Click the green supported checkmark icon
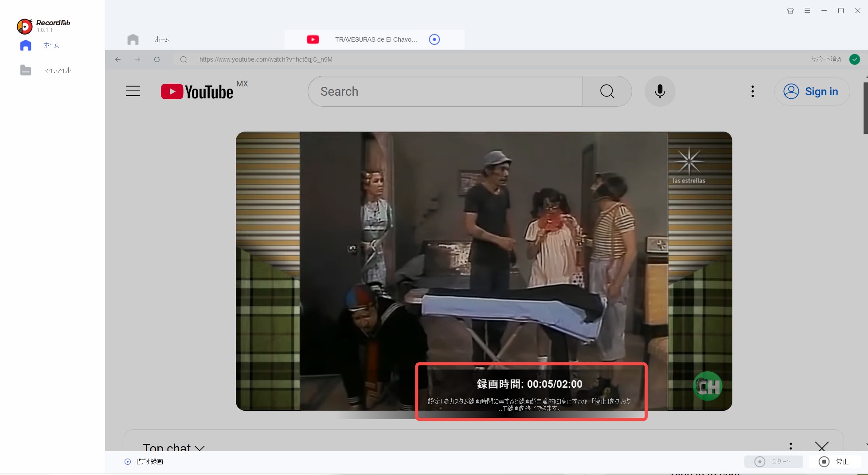The height and width of the screenshot is (475, 868). tap(855, 59)
